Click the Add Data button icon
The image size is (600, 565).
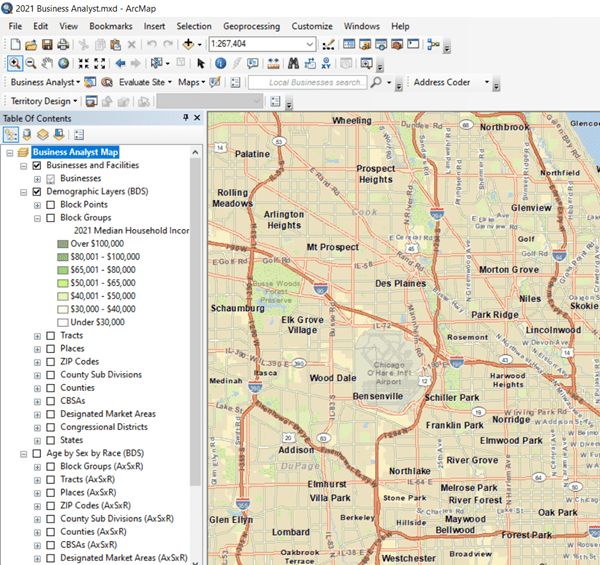tap(188, 44)
